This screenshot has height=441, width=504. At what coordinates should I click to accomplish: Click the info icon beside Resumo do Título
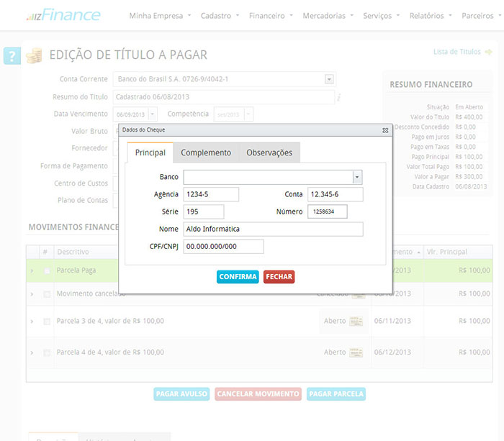339,97
